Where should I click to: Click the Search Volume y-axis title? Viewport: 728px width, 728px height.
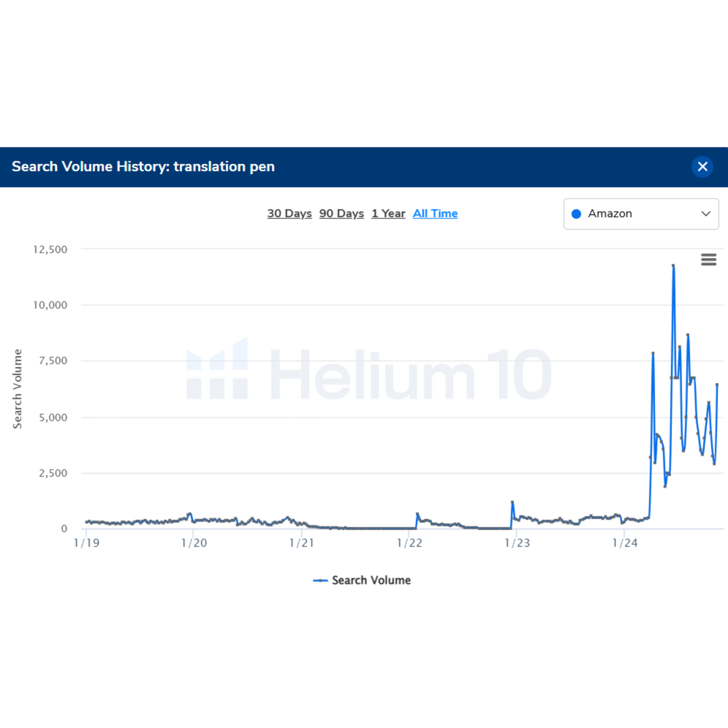18,389
